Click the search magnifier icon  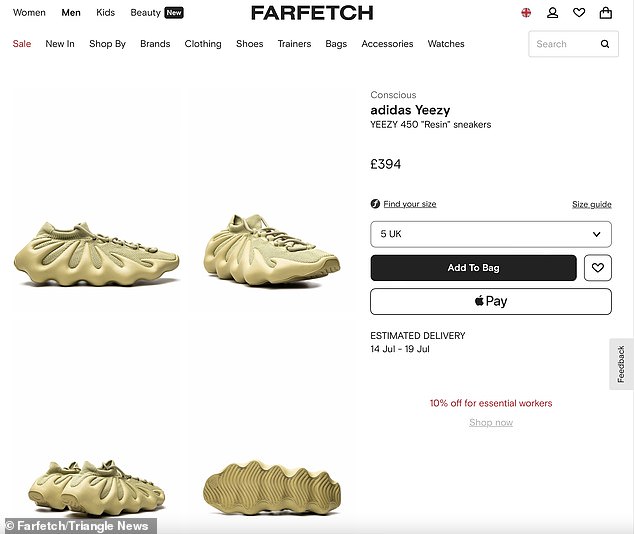click(x=605, y=44)
